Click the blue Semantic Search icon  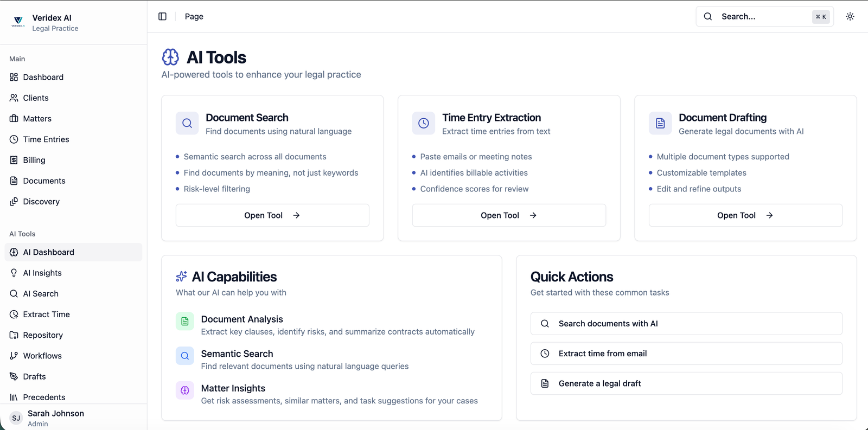(x=185, y=356)
